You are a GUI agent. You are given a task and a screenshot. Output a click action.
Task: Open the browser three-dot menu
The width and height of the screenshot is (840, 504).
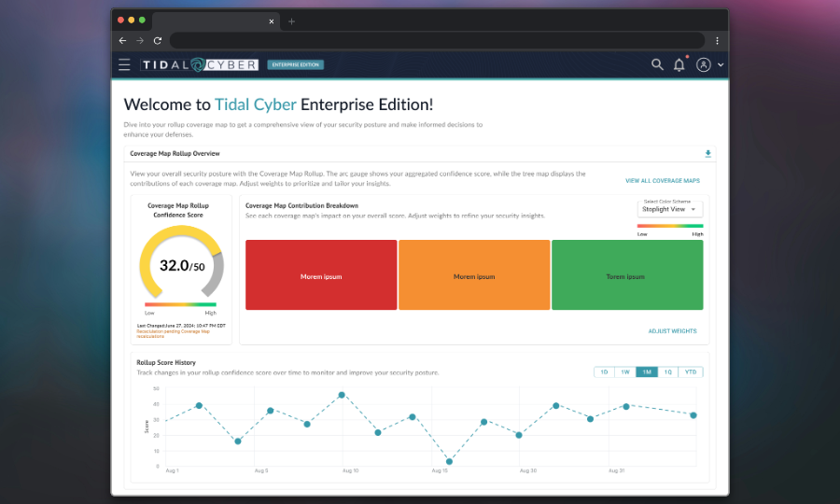pyautogui.click(x=717, y=41)
